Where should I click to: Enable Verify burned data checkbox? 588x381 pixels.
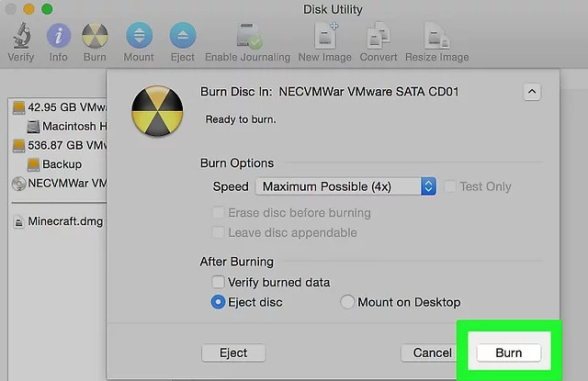pos(219,282)
